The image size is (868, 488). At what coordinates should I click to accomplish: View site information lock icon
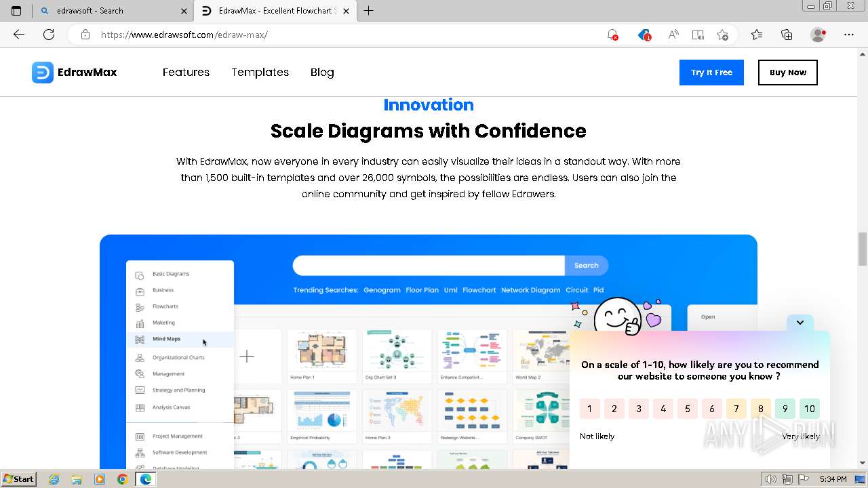[x=85, y=35]
